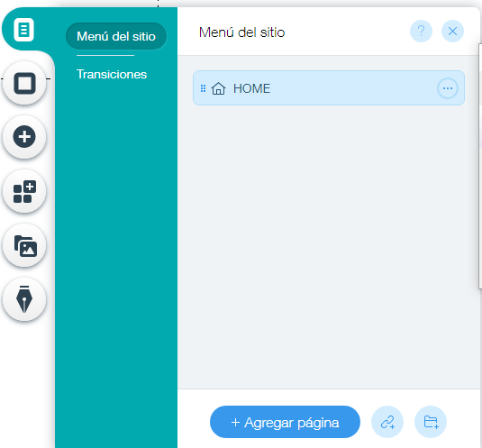Image resolution: width=482 pixels, height=448 pixels.
Task: Open the Add Apps grid icon
Action: point(24,191)
